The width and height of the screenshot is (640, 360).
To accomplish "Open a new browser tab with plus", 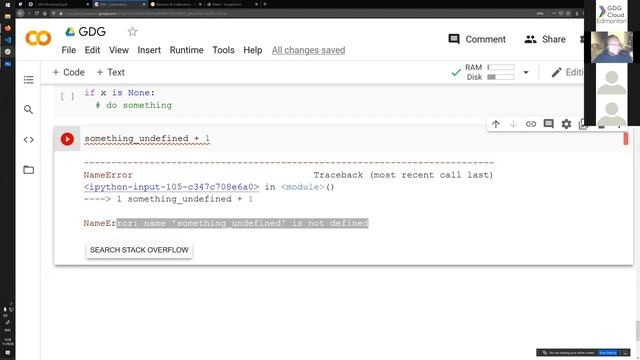I will [265, 4].
